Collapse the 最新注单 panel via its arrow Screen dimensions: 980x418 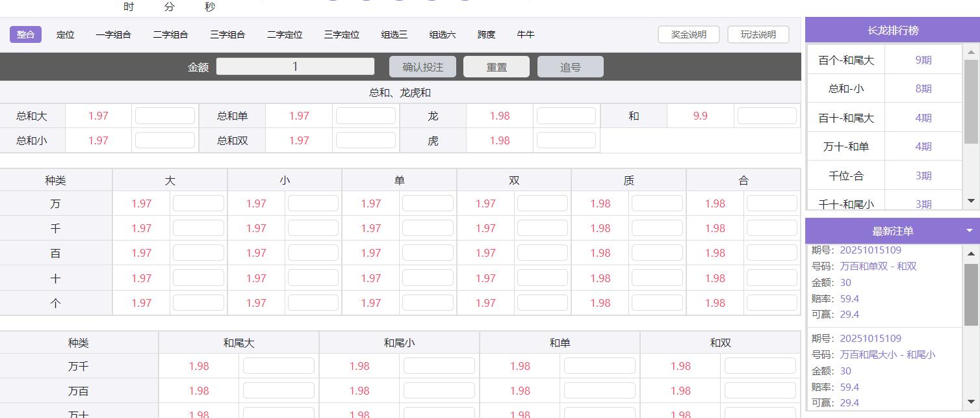click(969, 230)
